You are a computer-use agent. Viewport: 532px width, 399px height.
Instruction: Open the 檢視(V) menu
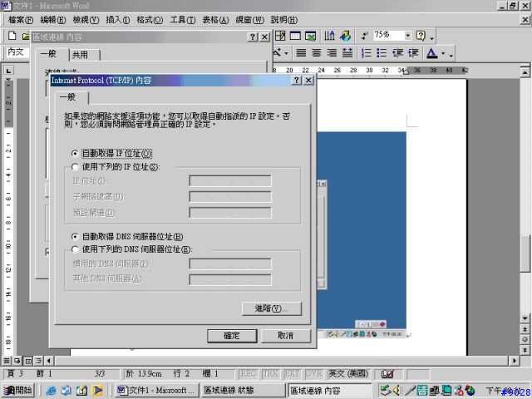[86, 20]
